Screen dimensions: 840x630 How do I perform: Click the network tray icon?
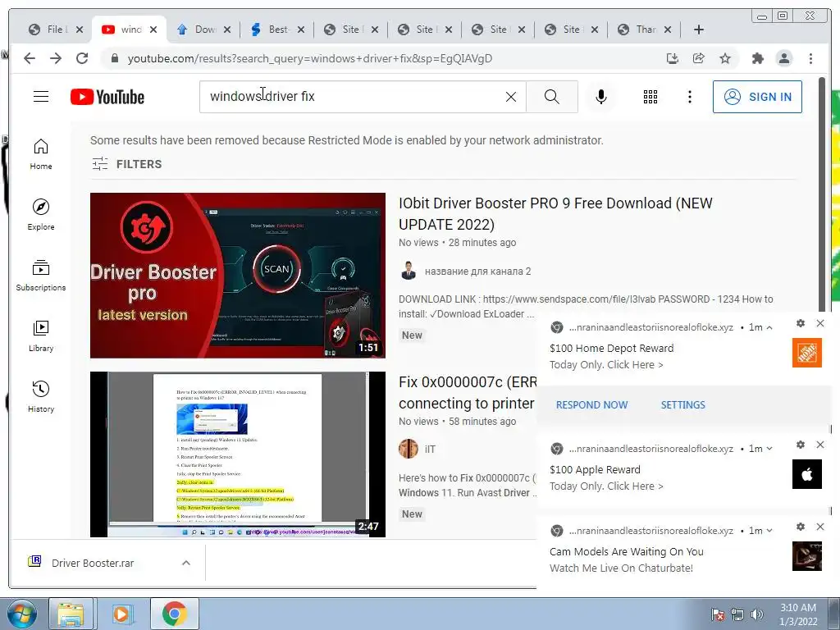737,614
